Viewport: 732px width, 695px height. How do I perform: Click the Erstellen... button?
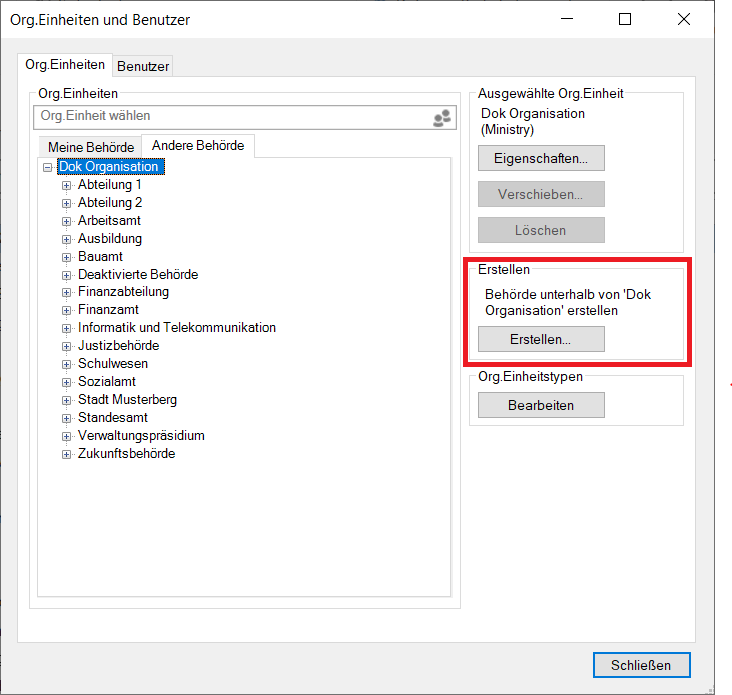(541, 339)
